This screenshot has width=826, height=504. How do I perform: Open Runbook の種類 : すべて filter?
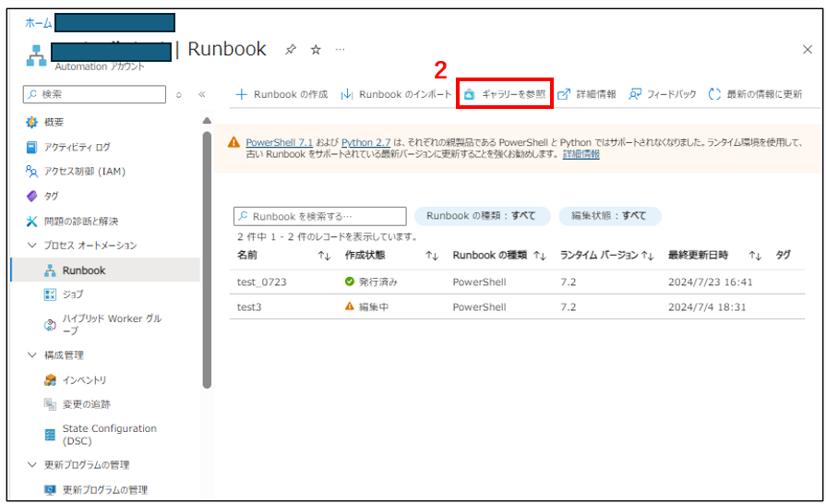(x=482, y=216)
